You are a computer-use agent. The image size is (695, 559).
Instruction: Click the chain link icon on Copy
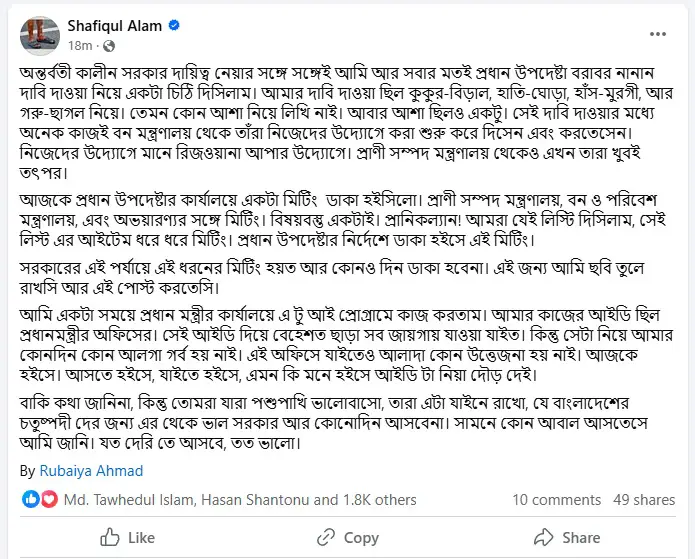click(x=326, y=538)
